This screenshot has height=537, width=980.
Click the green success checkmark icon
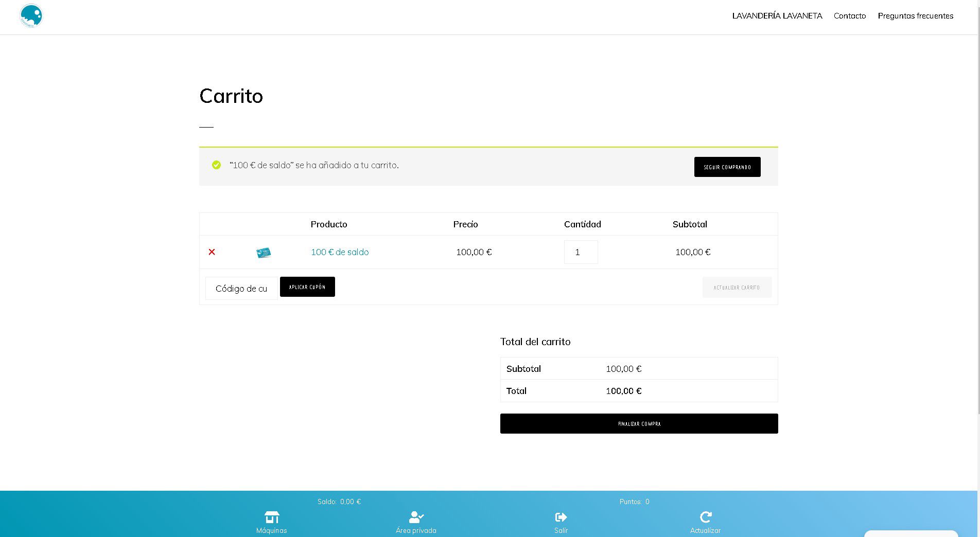pyautogui.click(x=216, y=165)
